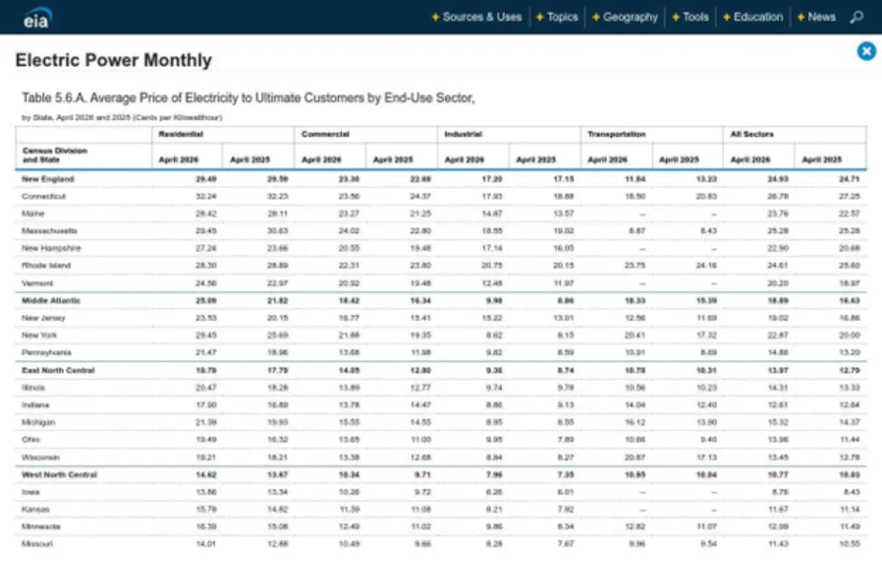Click the Table 5.6.A title text
Image resolution: width=882 pixels, height=588 pixels.
point(248,98)
